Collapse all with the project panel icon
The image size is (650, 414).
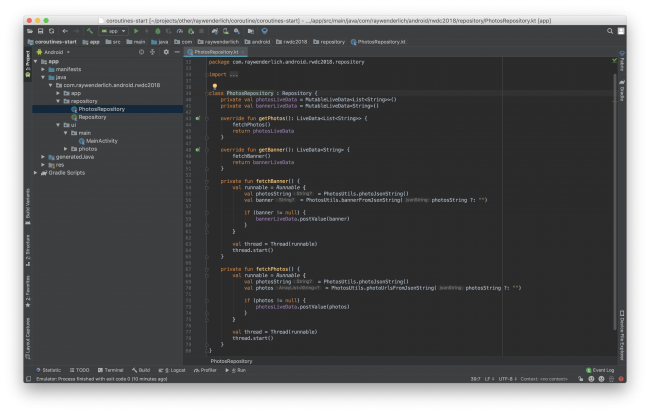[153, 52]
